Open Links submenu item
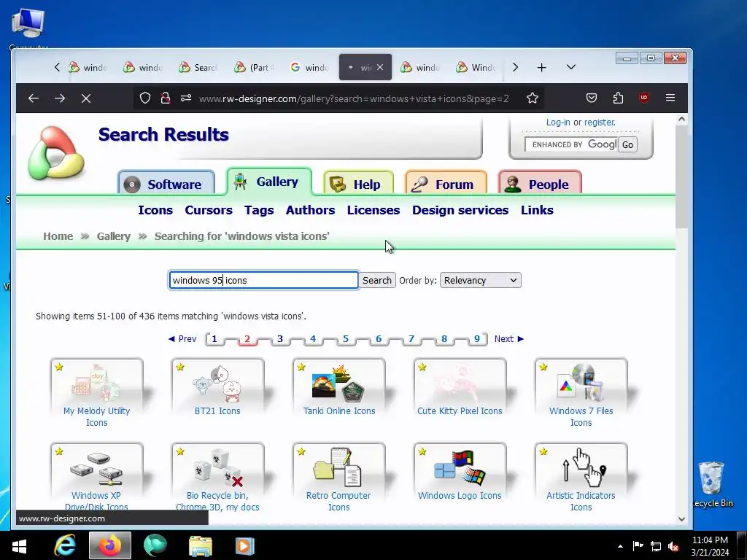Image resolution: width=747 pixels, height=560 pixels. pos(537,210)
